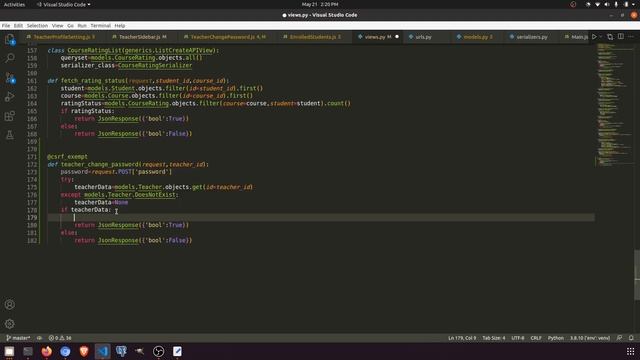Open editor More Actions ellipsis
Screen dimensions: 640x360
[631, 37]
